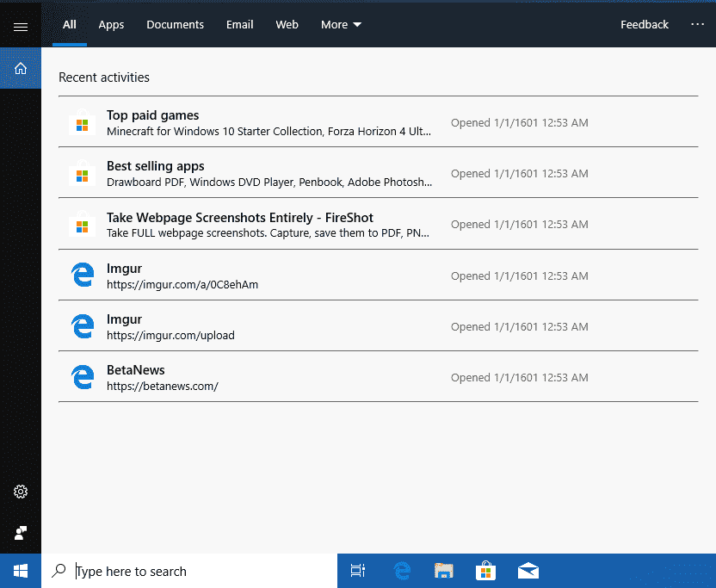Open Take Webpage Screenshots Entirely - FireShot
The image size is (716, 588).
(x=378, y=224)
